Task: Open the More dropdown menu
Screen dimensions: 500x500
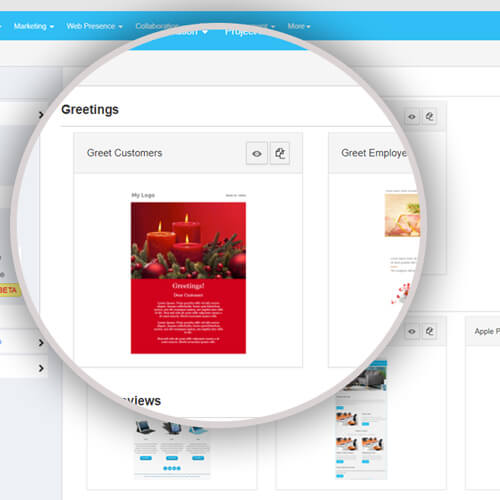Action: (x=299, y=26)
